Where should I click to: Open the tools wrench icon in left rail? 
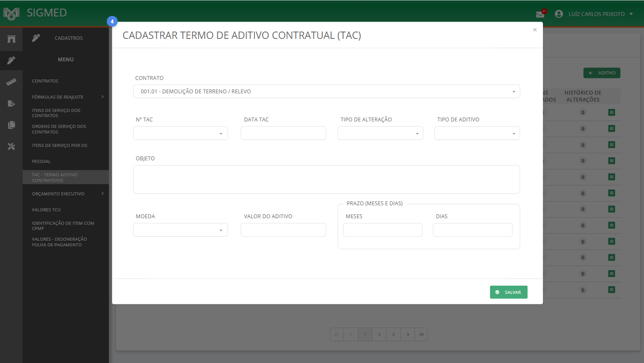coord(11,146)
